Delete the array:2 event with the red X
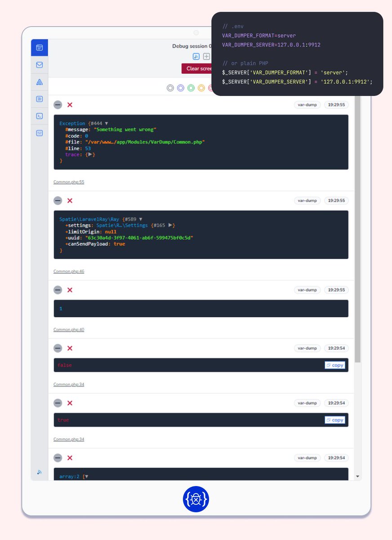Screen dimensions: 392x540 [70, 458]
